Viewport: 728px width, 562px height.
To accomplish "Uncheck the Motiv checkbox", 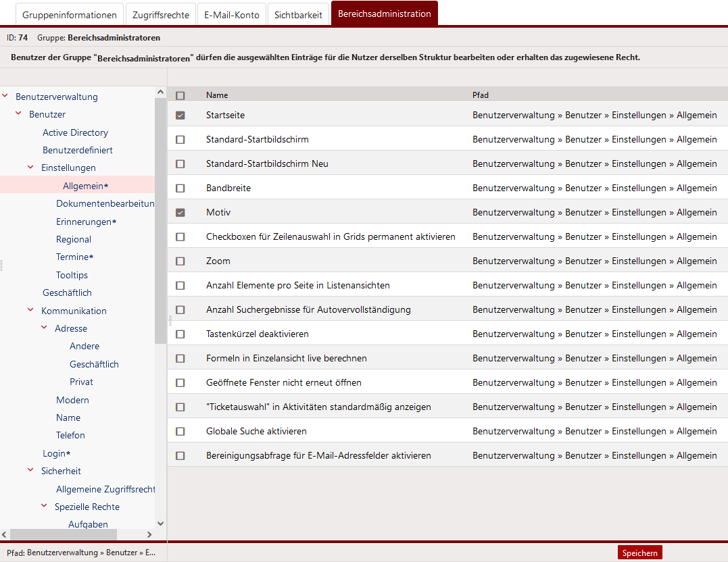I will [180, 213].
